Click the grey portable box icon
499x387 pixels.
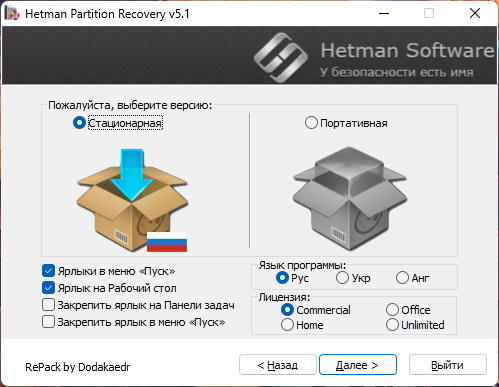350,199
